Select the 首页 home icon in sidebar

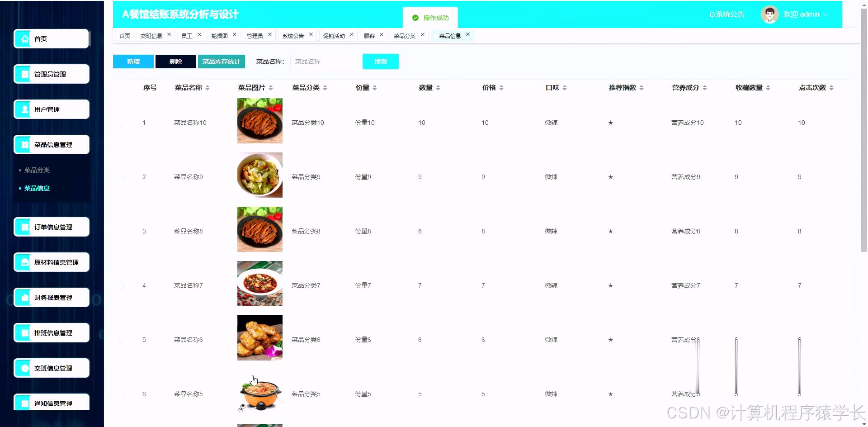point(25,38)
